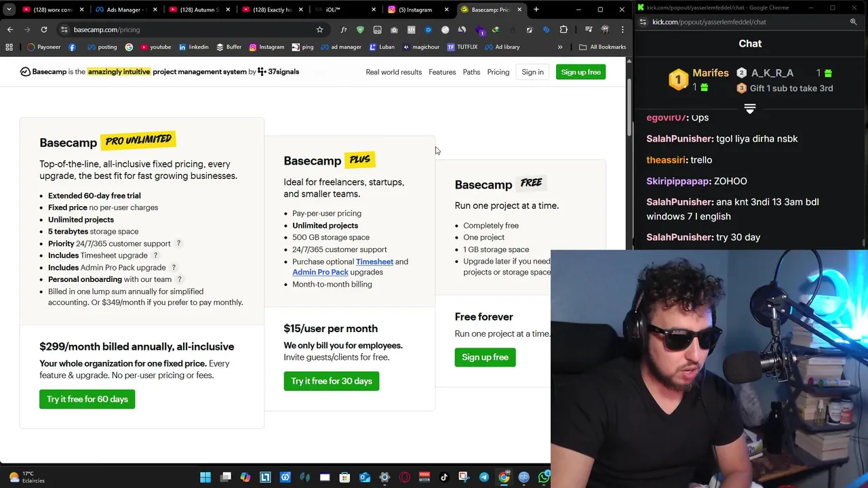The image size is (868, 488).
Task: Open the TUTFLIX bookmark
Action: (462, 47)
